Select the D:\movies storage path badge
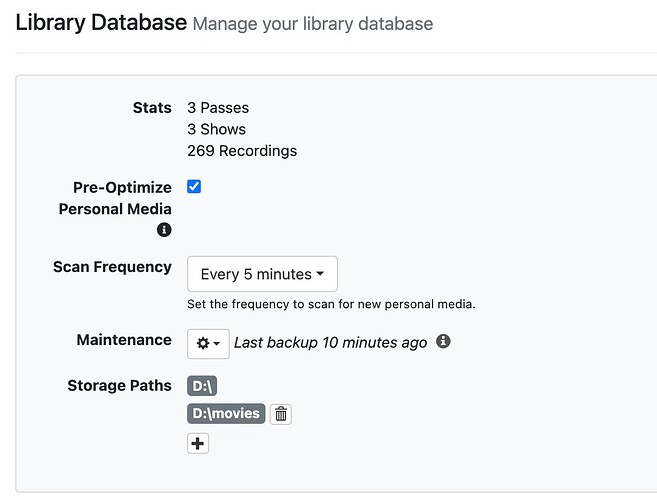657x500 pixels. click(x=226, y=414)
